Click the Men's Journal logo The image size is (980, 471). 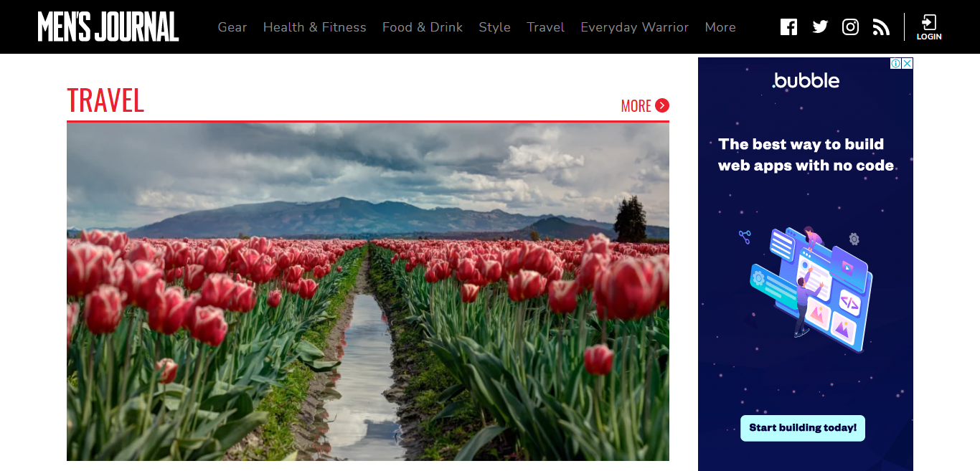tap(108, 27)
